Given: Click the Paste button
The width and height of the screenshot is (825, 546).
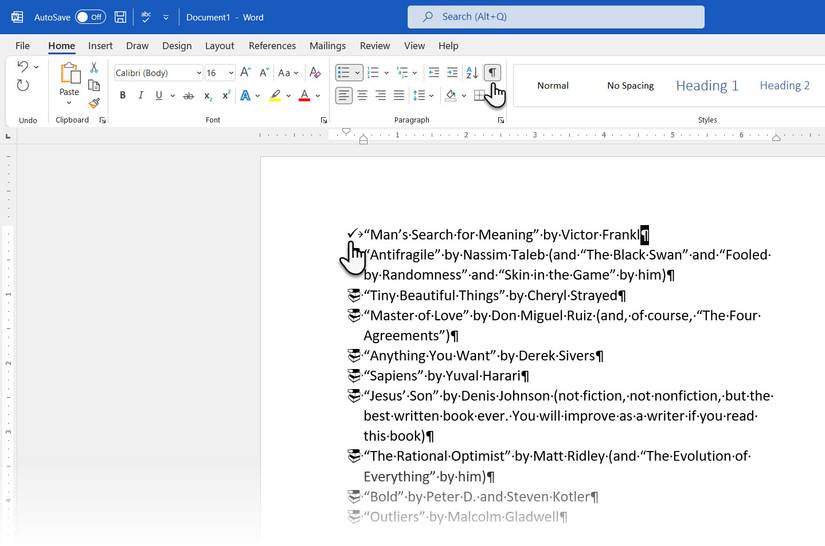Looking at the screenshot, I should (x=69, y=80).
